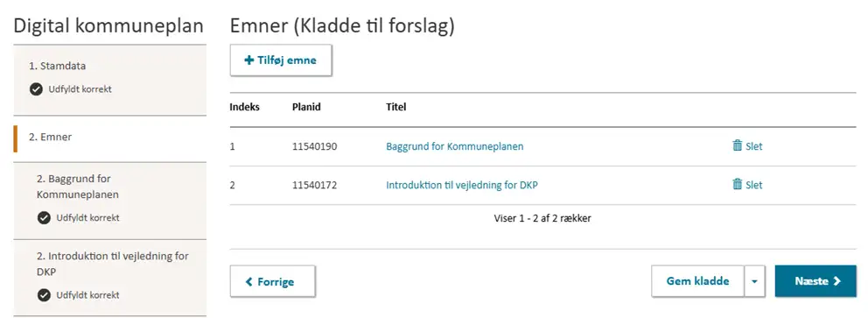Open the Baggrund for Kommuneplanen title link
This screenshot has height=318, width=868.
pyautogui.click(x=454, y=146)
